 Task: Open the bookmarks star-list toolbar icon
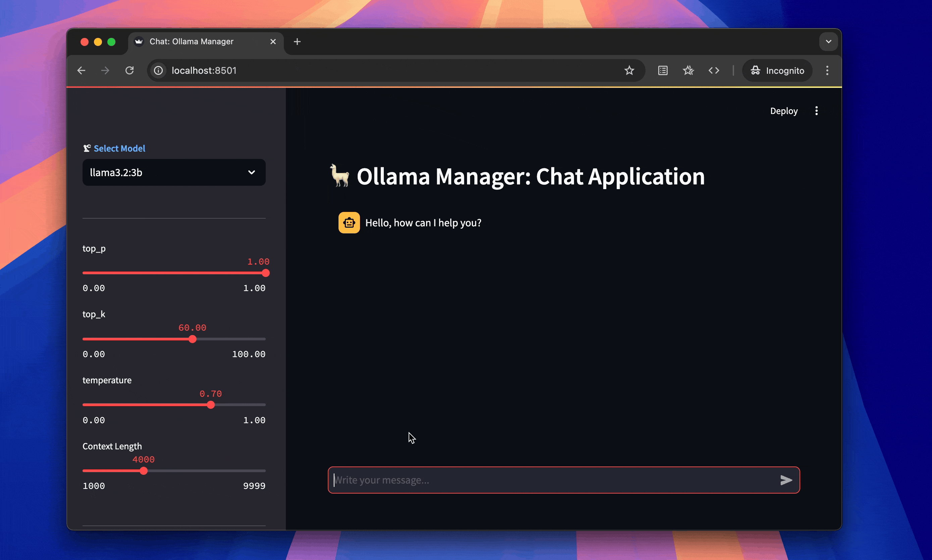click(x=688, y=70)
